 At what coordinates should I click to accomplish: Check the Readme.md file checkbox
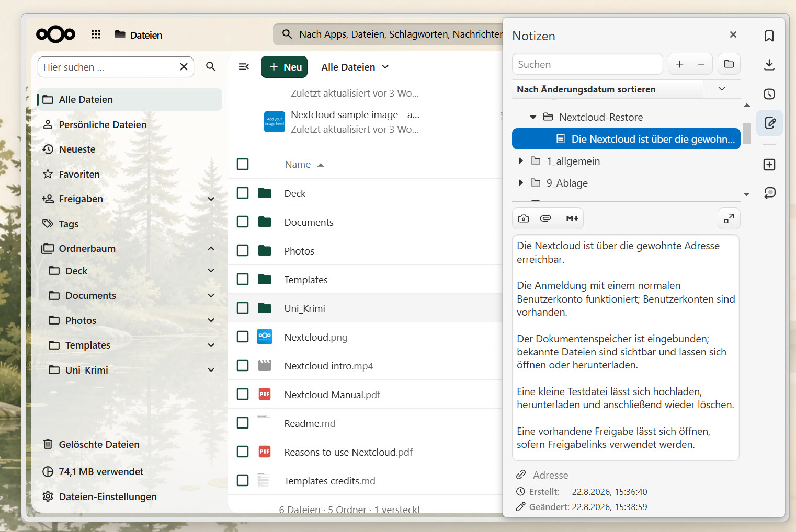(243, 423)
